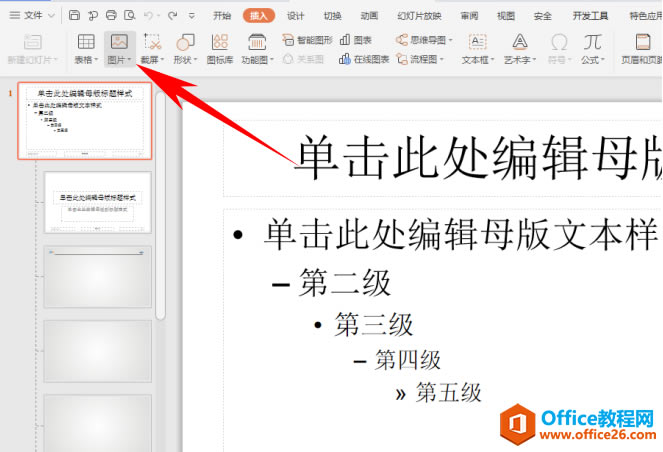Screen dimensions: 663x452
Task: Click the Save icon in quick access toolbar
Action: pos(74,16)
